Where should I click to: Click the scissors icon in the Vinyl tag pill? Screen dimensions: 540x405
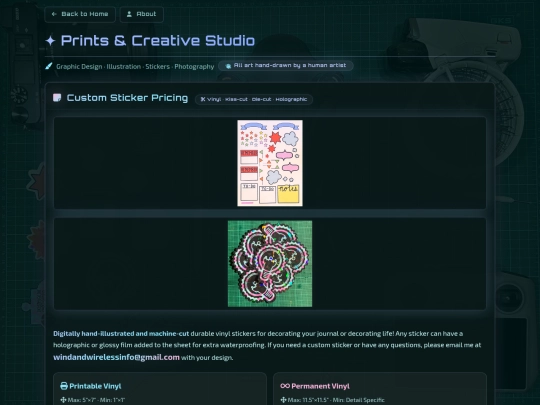click(203, 99)
